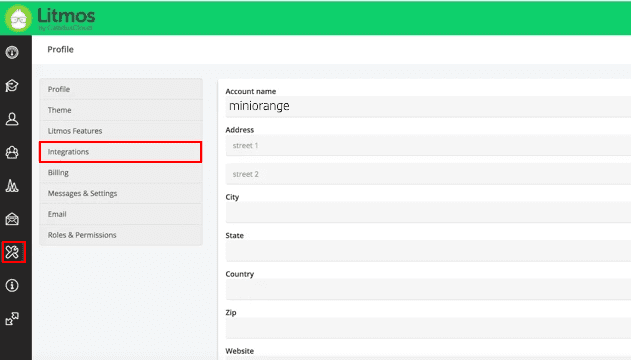This screenshot has width=631, height=360.
Task: Click the City input field
Action: click(x=428, y=212)
